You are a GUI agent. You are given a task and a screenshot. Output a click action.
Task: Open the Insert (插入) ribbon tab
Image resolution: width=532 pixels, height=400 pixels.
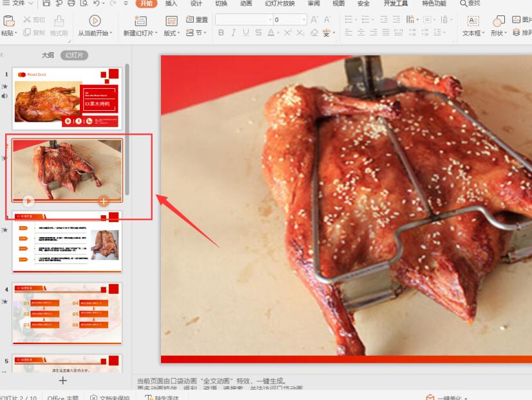tap(171, 3)
